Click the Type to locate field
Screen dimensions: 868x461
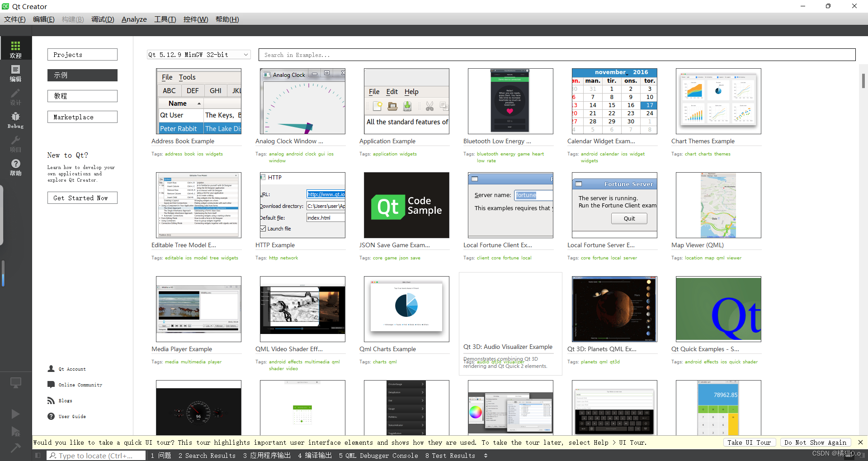[x=96, y=456]
